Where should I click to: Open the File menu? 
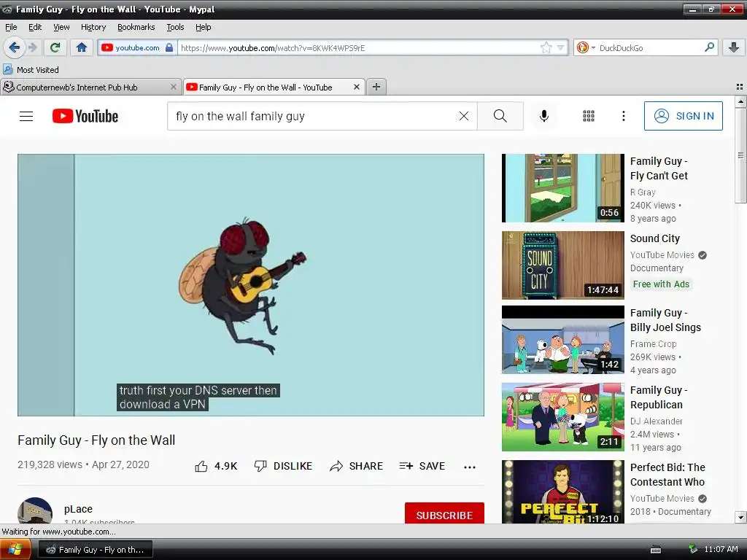(x=11, y=27)
